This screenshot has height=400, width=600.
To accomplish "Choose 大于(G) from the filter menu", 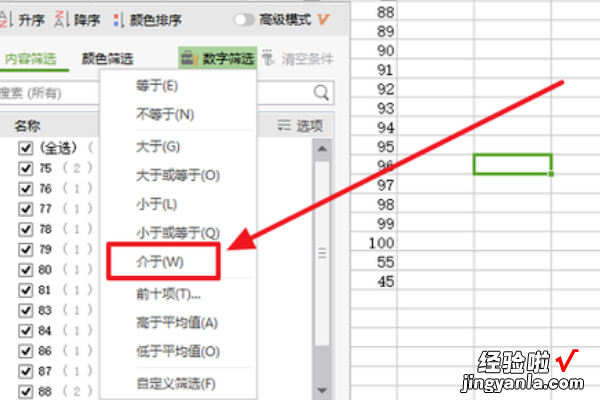I will tap(178, 147).
